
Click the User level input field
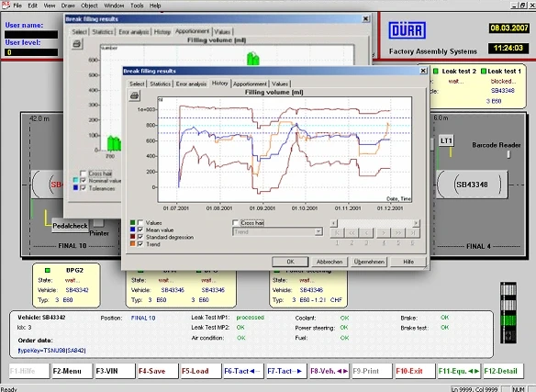(31, 52)
